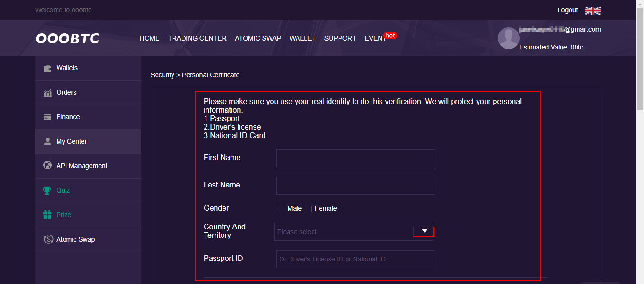Image resolution: width=644 pixels, height=284 pixels.
Task: Click the Logout link
Action: tap(568, 10)
